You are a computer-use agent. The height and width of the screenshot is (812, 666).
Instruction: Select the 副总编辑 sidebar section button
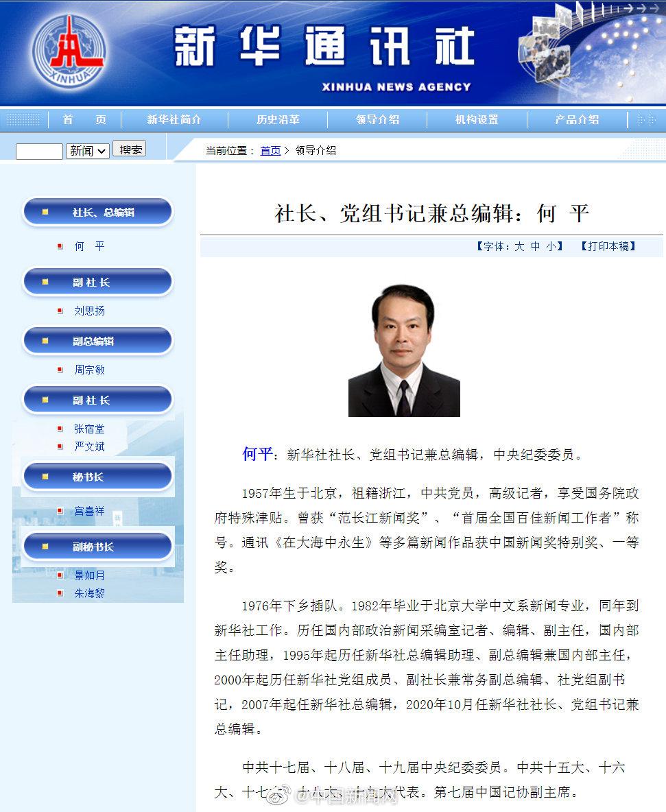(x=97, y=341)
